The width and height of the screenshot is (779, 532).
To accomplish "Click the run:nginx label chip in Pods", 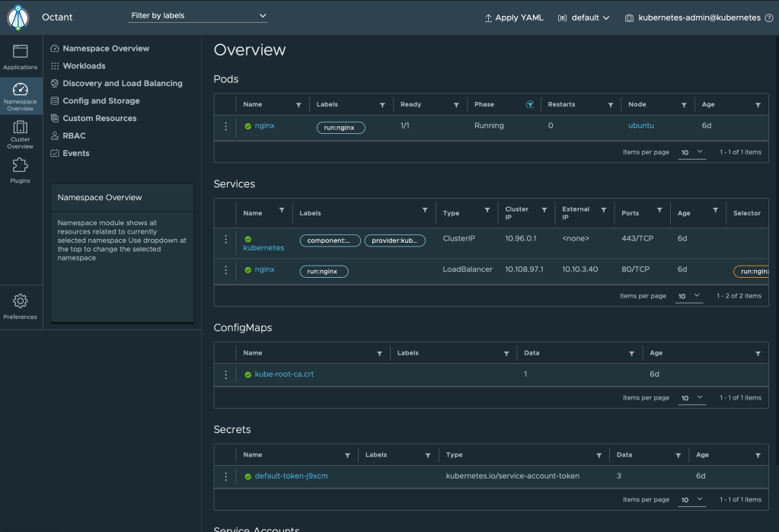I will pos(340,128).
